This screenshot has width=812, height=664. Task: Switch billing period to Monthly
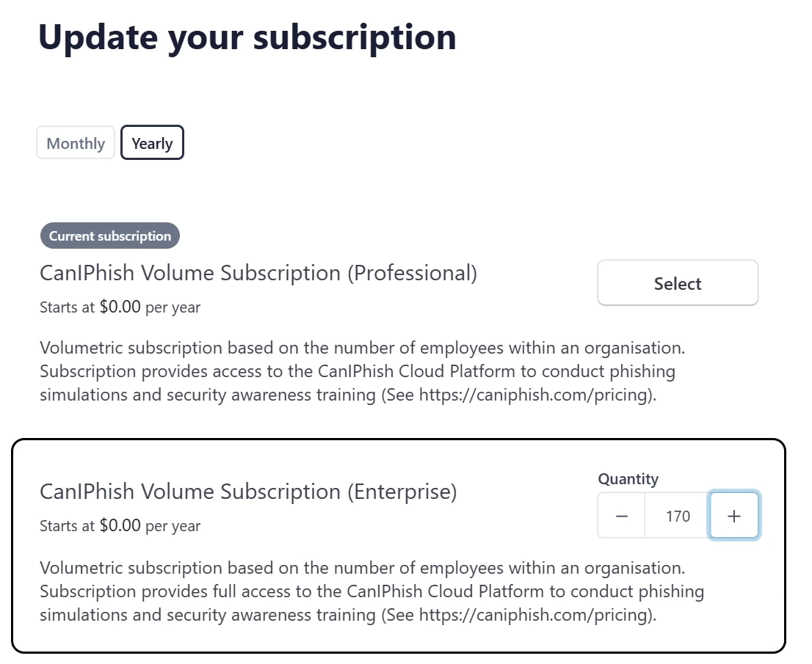tap(76, 143)
